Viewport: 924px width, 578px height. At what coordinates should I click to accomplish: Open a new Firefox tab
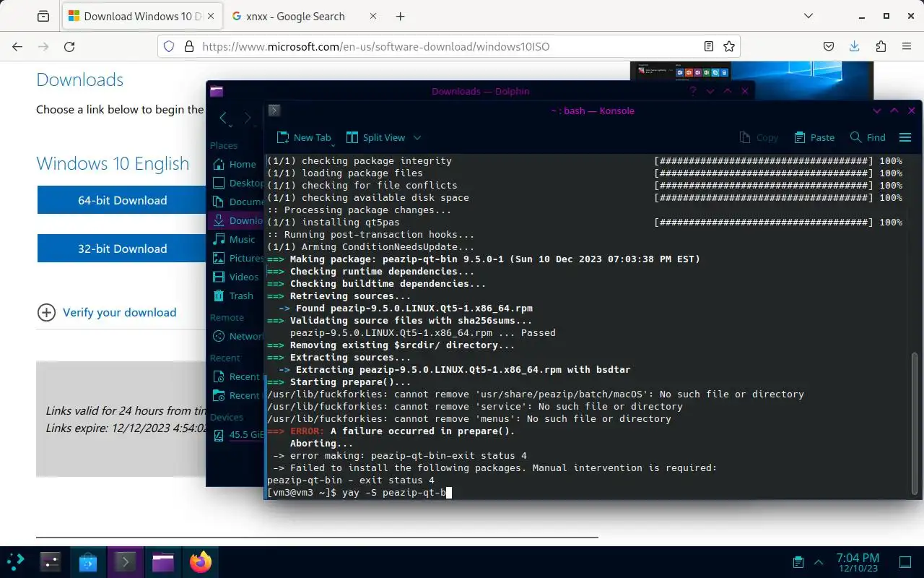coord(401,16)
